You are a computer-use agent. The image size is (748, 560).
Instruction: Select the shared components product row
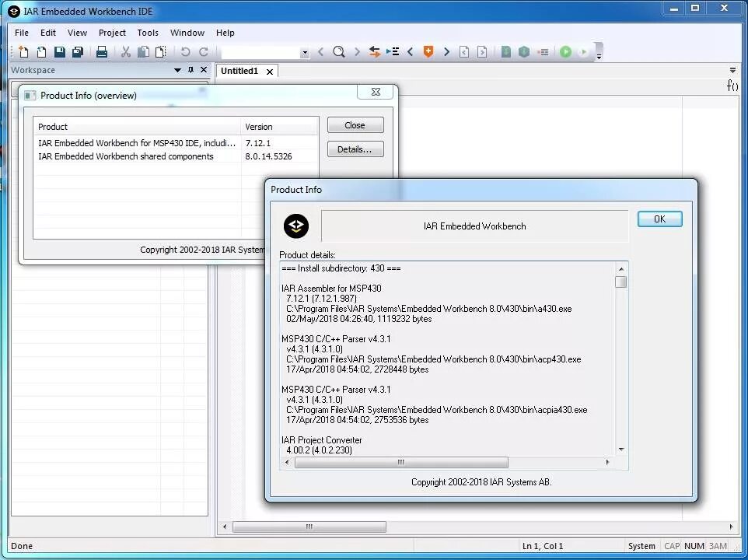[x=176, y=156]
